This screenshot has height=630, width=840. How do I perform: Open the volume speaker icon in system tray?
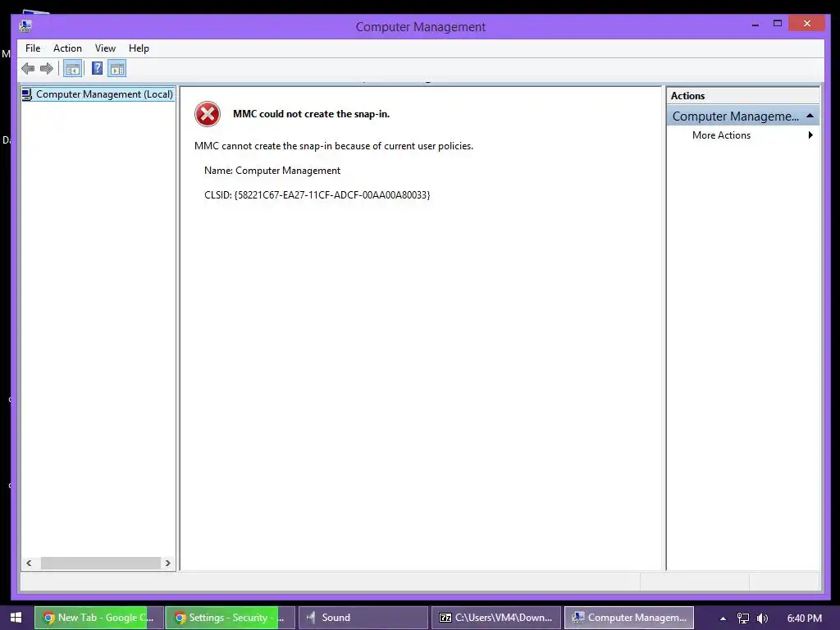pos(762,619)
